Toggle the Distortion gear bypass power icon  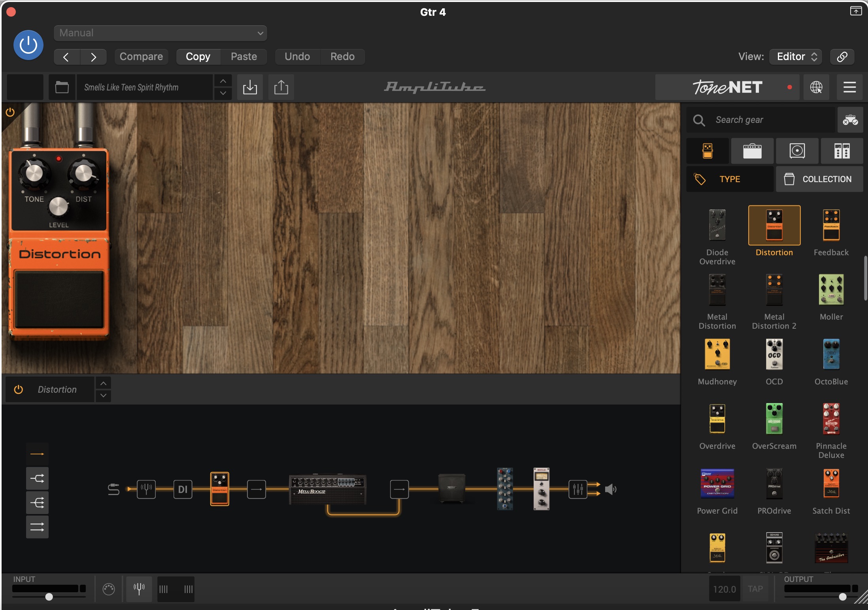click(19, 390)
